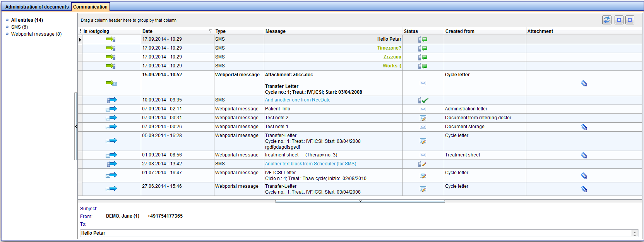Screen dimensions: 644x242
Task: Open attachment clip for Test note 1
Action: coord(584,127)
